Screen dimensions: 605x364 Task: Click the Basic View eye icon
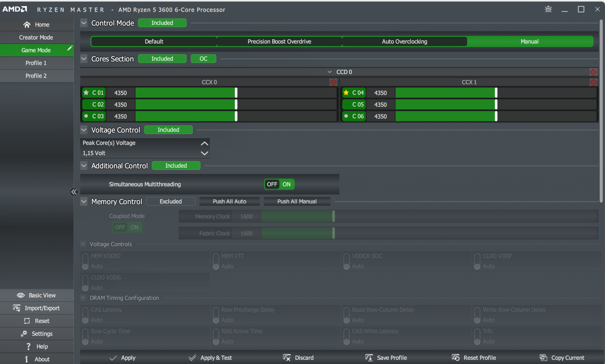click(x=21, y=295)
